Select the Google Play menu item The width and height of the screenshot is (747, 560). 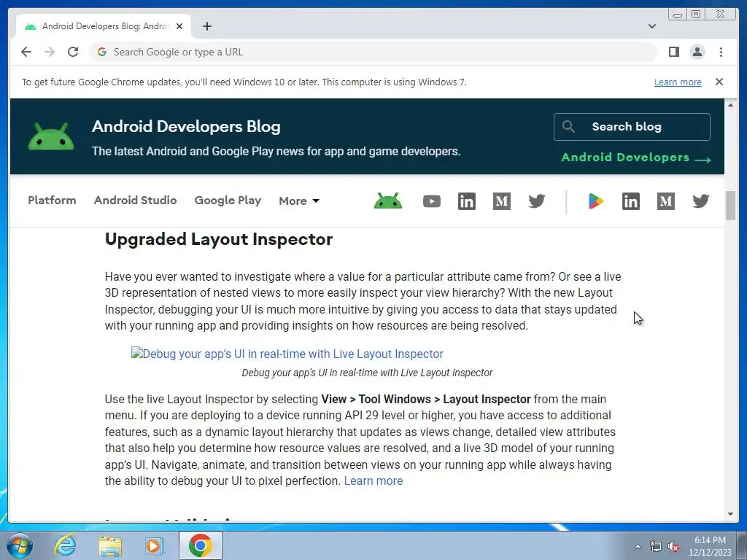[x=228, y=201]
